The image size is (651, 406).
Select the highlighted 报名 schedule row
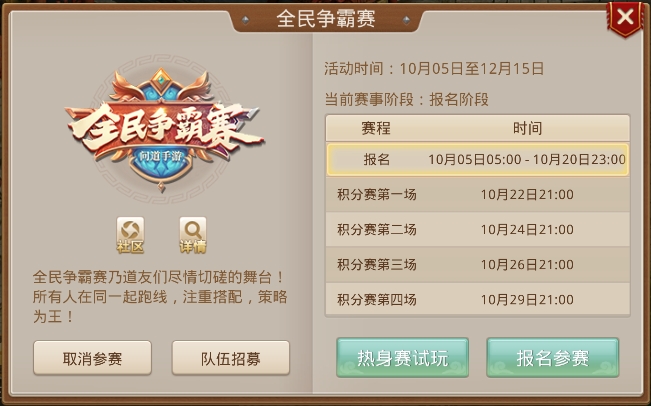coord(477,159)
